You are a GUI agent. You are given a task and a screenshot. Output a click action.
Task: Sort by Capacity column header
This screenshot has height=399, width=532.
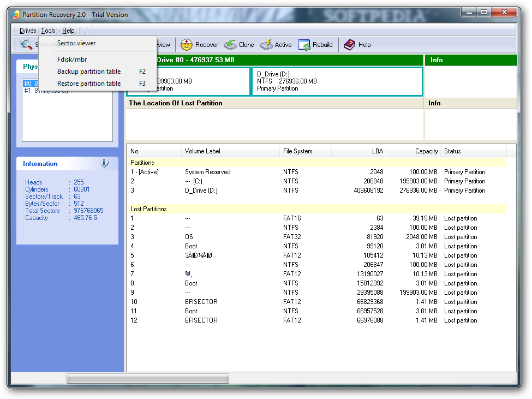[x=413, y=151]
